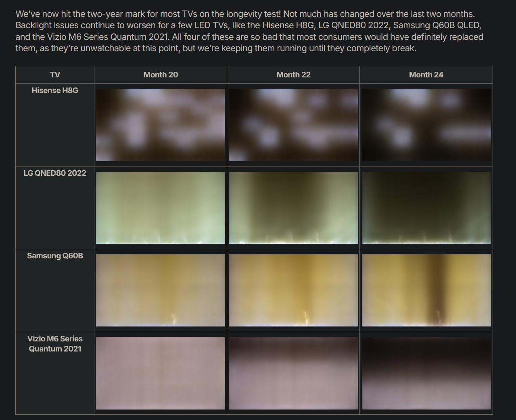This screenshot has height=420, width=516.
Task: Click the 'Month 22' column header
Action: [293, 75]
